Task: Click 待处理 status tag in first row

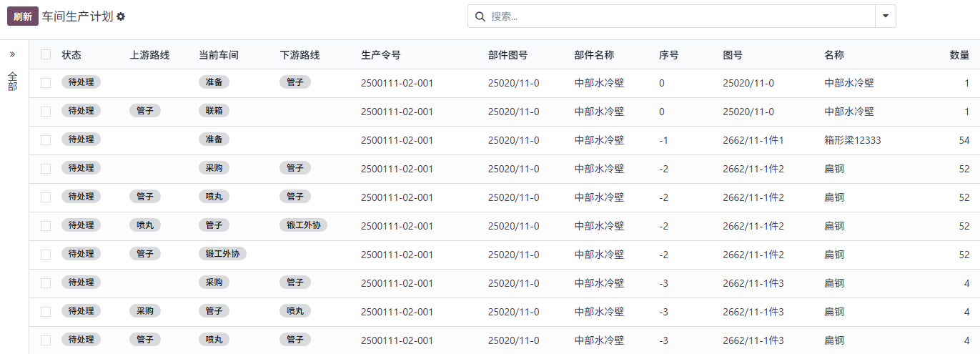Action: [x=81, y=82]
